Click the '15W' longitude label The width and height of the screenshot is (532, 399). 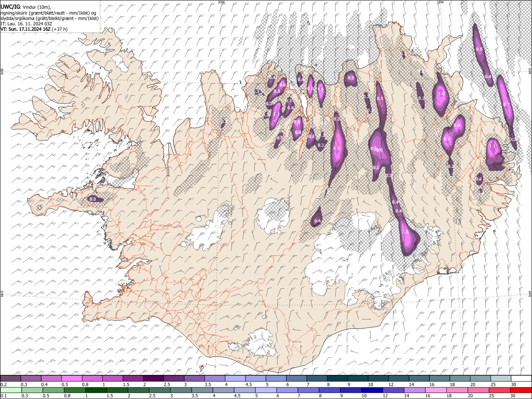click(x=440, y=2)
